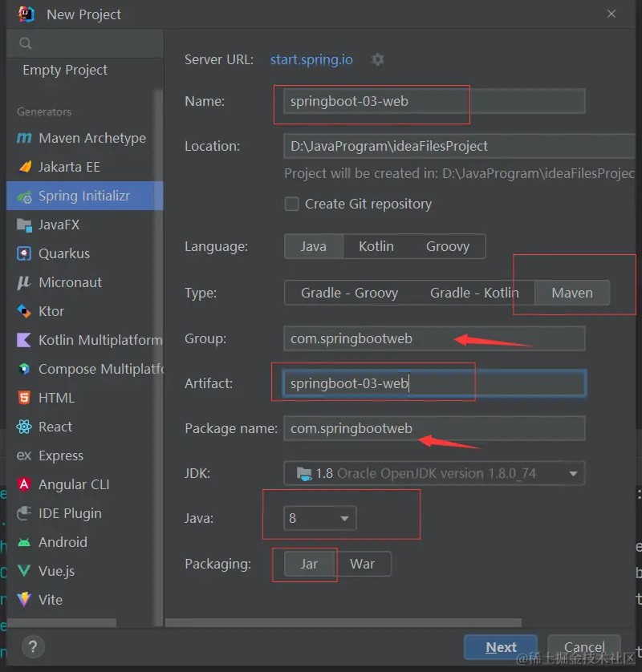Click the JavaFX folder icon
The image size is (642, 672).
tap(24, 225)
